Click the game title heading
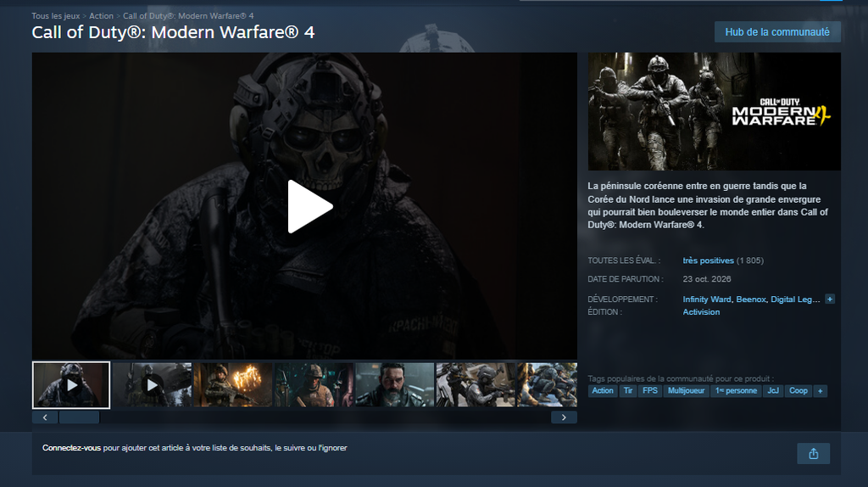 173,33
